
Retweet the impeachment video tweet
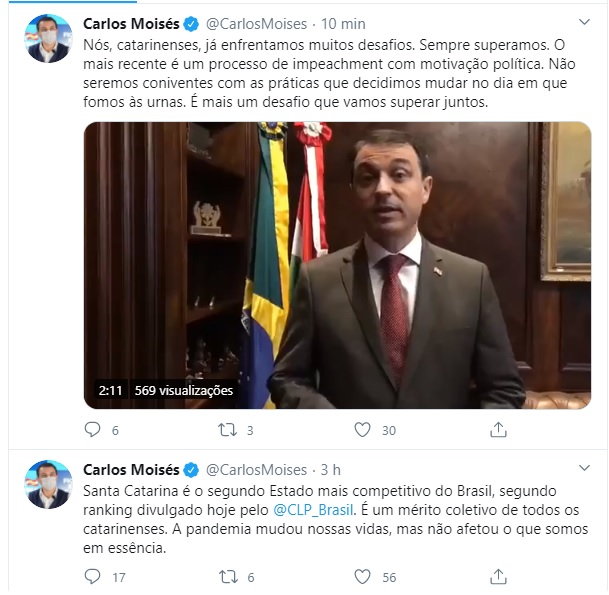(228, 430)
